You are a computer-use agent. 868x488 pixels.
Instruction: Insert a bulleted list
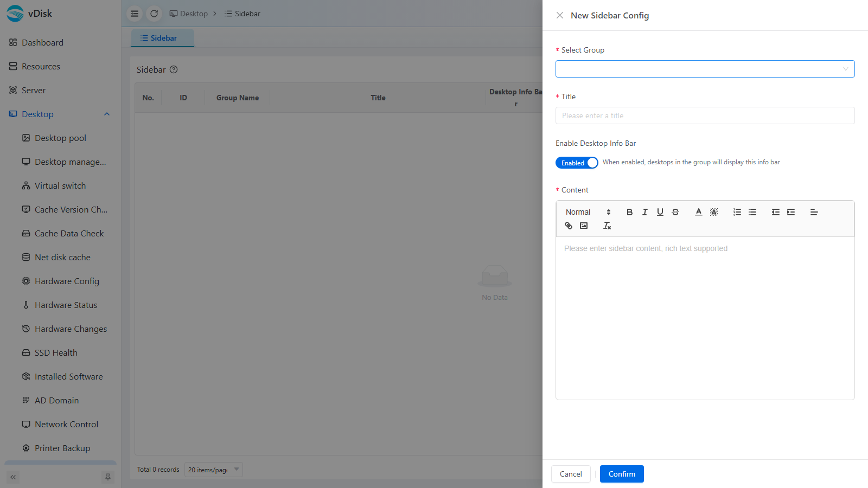pyautogui.click(x=752, y=212)
